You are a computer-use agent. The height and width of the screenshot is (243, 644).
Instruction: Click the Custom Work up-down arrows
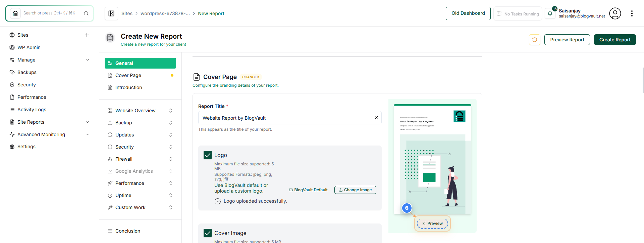[171, 207]
